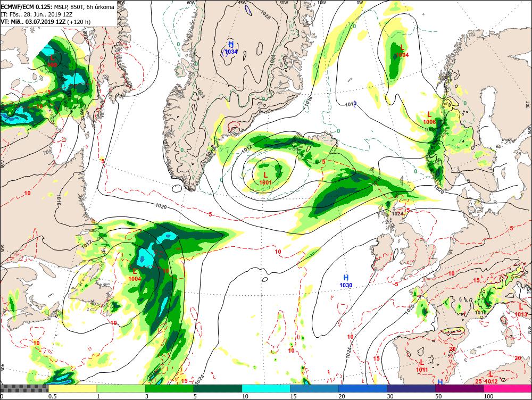This screenshot has height=400, width=532.
Task: Click the L 1011 low over Spain
Action: [422, 366]
